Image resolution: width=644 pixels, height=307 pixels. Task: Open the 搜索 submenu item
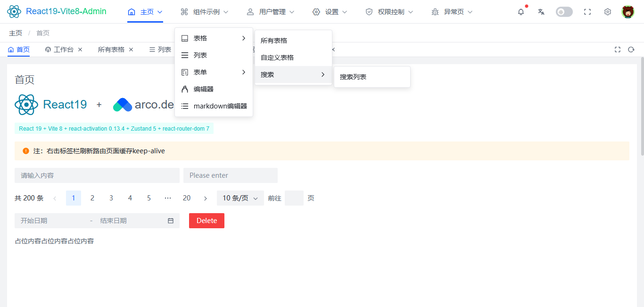[293, 75]
